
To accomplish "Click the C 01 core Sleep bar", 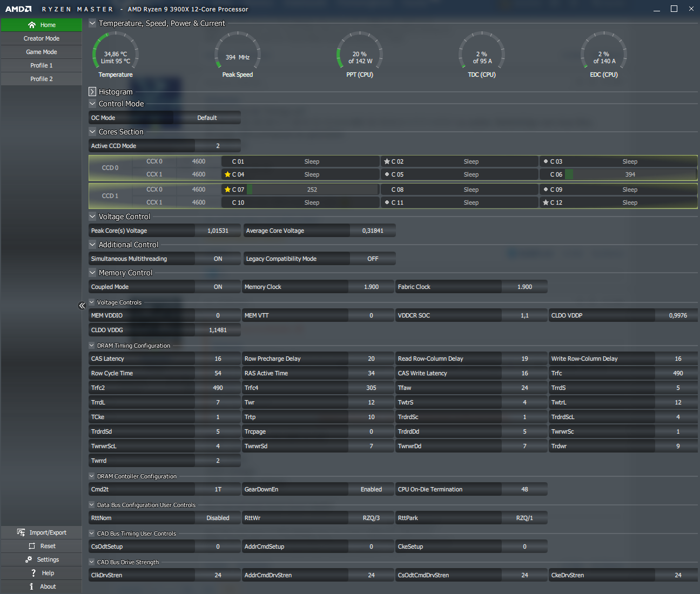I will [312, 161].
